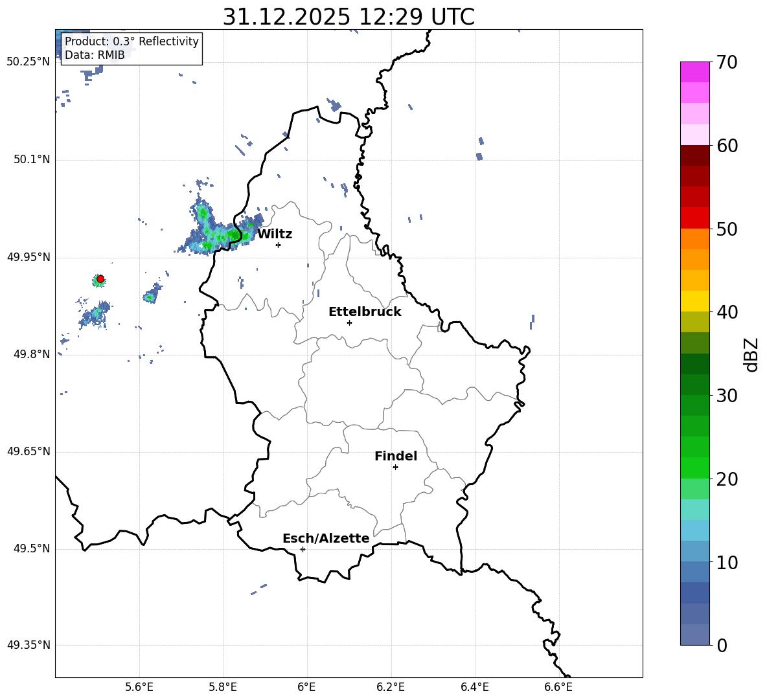Click the 5.8°E longitude label

[223, 687]
